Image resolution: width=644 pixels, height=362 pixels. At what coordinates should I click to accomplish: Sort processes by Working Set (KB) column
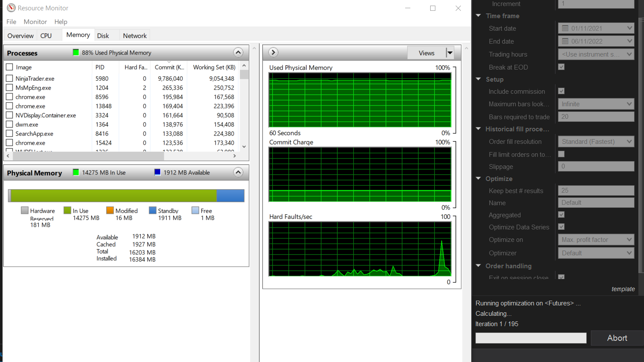pyautogui.click(x=214, y=67)
